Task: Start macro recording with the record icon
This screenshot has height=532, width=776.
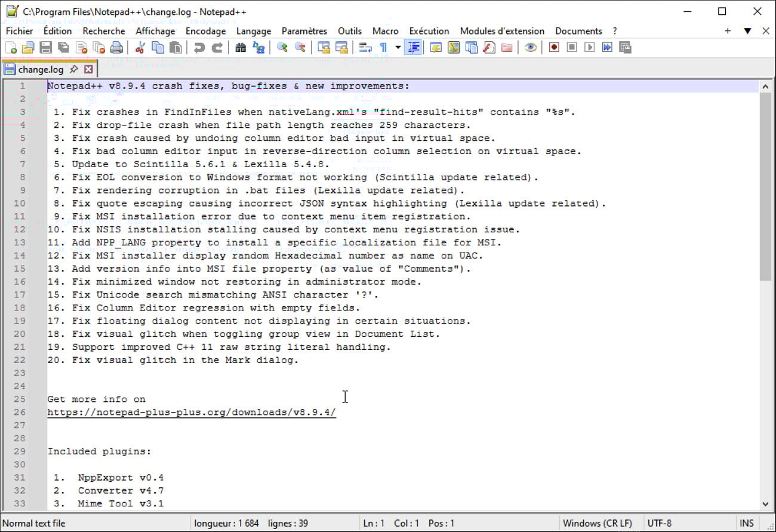Action: click(554, 48)
